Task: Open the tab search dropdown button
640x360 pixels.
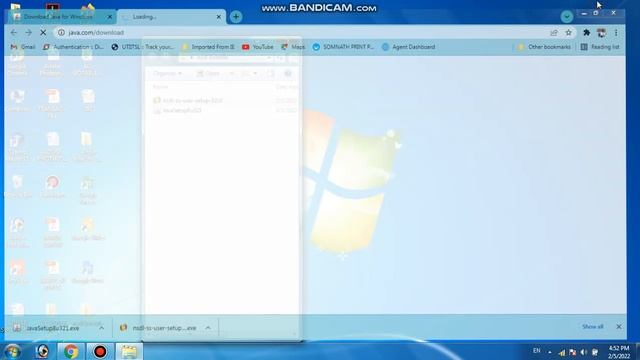Action: click(567, 17)
